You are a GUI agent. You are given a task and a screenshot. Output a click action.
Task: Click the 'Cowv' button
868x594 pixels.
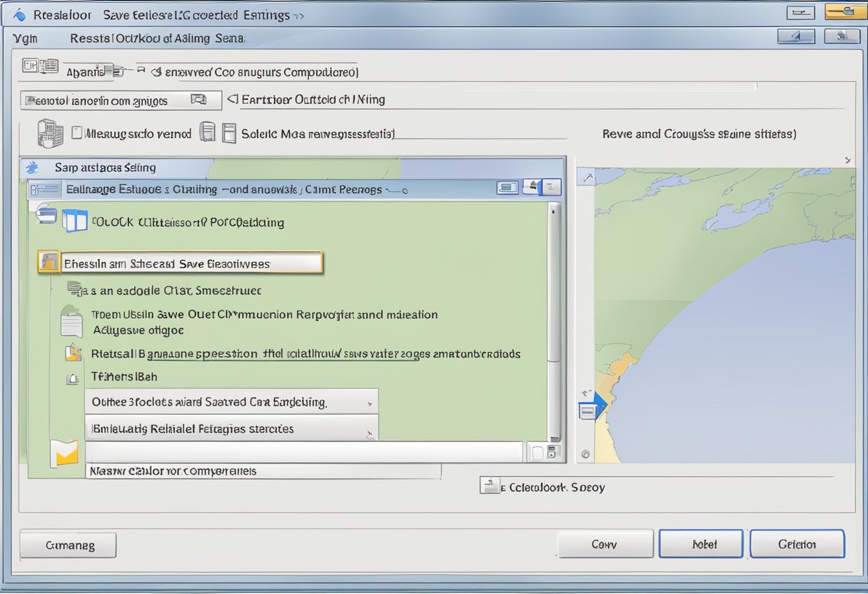[605, 544]
